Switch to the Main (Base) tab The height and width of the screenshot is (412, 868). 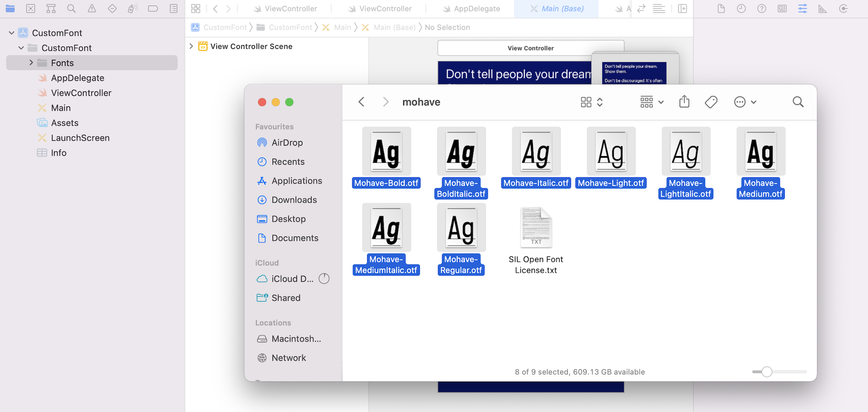(x=557, y=9)
